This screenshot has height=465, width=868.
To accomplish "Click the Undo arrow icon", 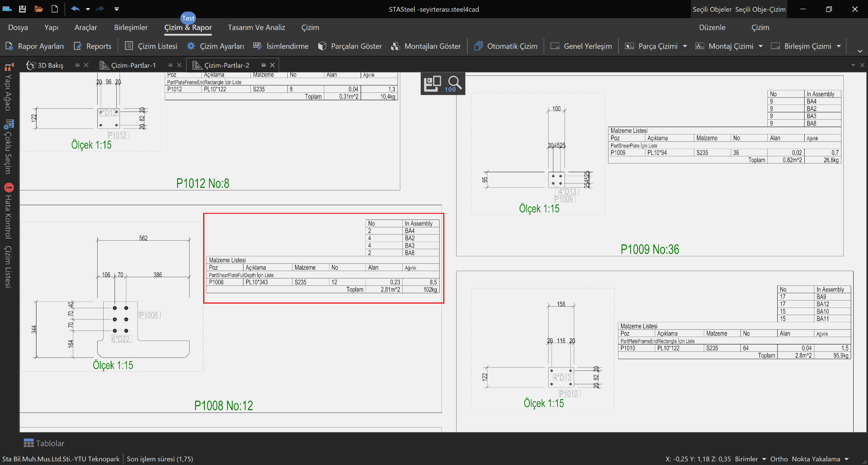I will point(75,9).
